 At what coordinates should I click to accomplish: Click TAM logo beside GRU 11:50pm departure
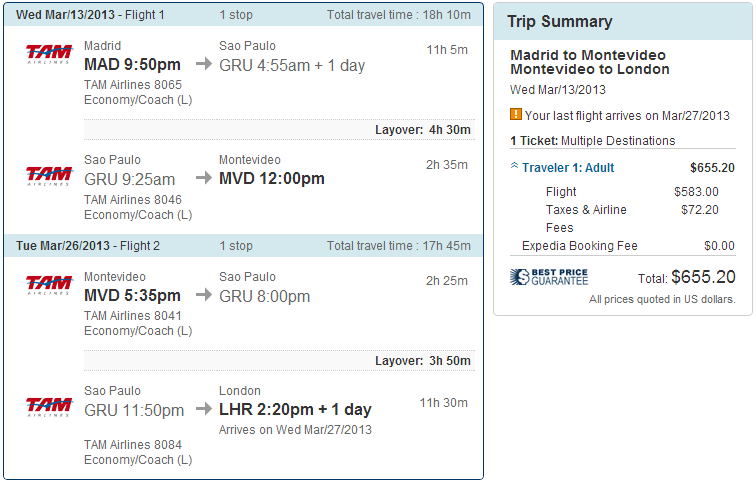click(x=49, y=406)
